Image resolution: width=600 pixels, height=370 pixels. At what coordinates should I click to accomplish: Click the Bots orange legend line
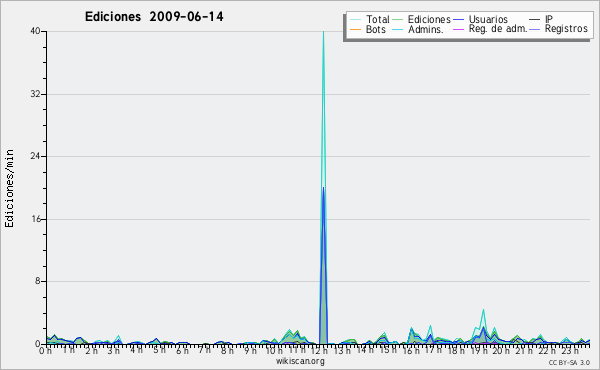point(355,29)
